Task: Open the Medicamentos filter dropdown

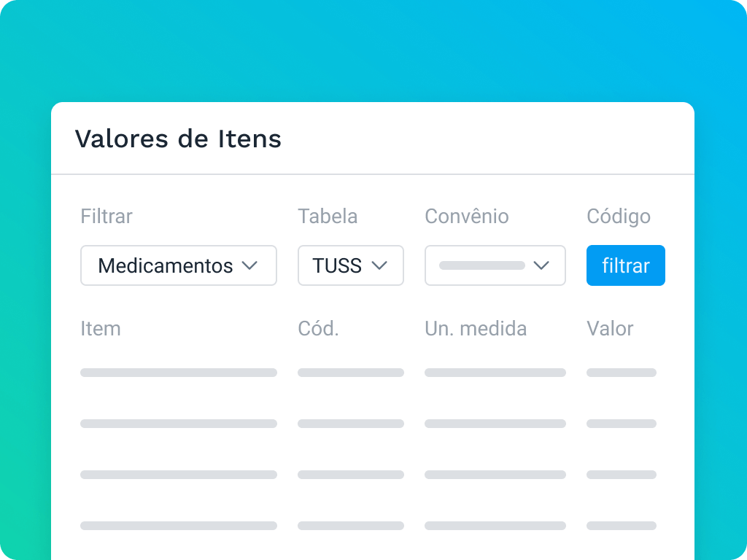Action: pyautogui.click(x=179, y=265)
